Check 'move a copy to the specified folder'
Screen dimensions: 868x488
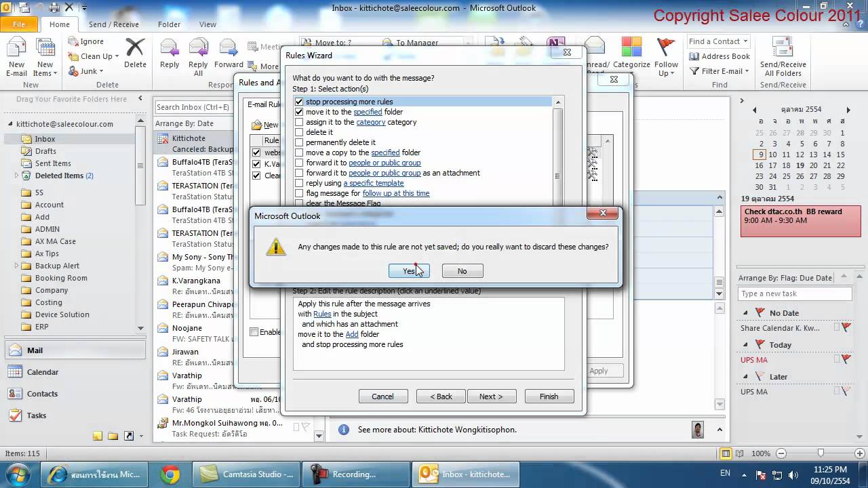(299, 152)
